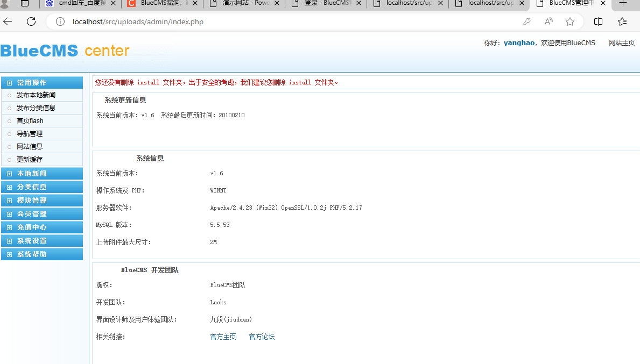
Task: Click the MySQL version 5.5.53 value
Action: click(220, 225)
